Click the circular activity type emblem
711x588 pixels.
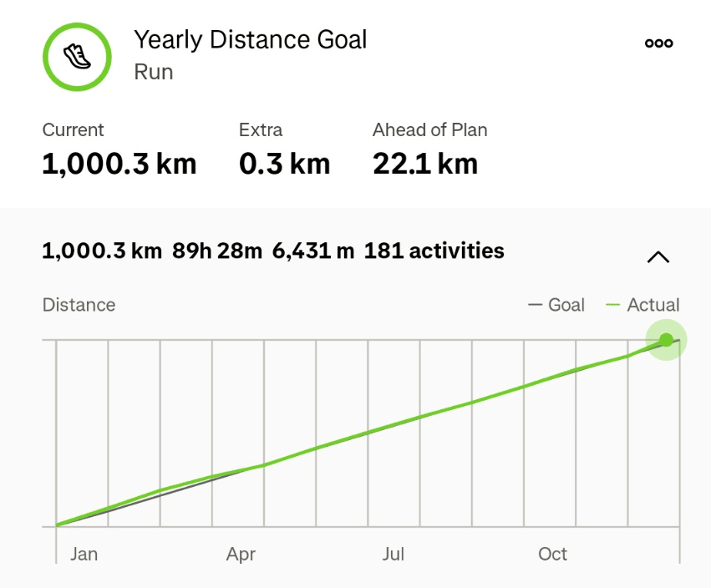[76, 57]
